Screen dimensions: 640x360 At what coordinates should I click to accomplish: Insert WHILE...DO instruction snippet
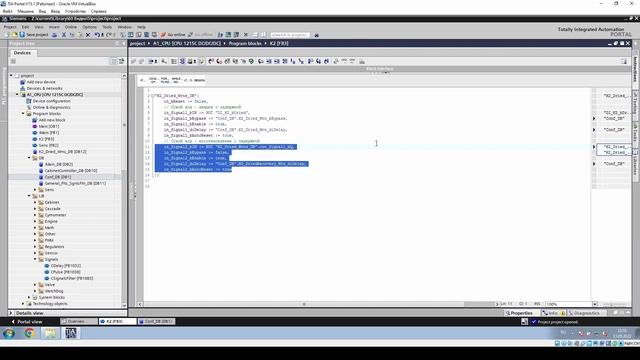click(x=176, y=80)
